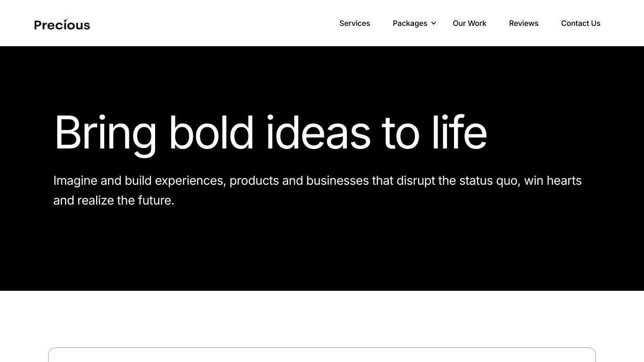The image size is (644, 362).
Task: Go to the Our Work page
Action: click(x=470, y=23)
